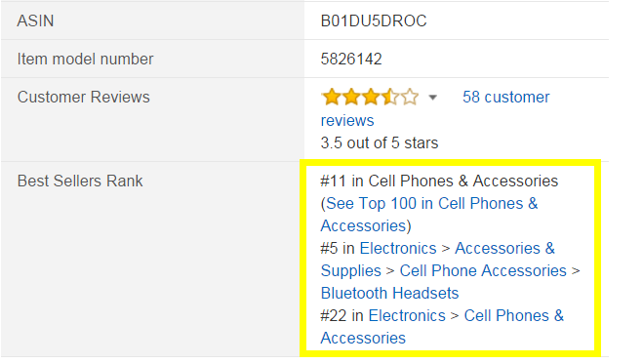The image size is (643, 364).
Task: Click the empty fifth rating star
Action: [409, 98]
